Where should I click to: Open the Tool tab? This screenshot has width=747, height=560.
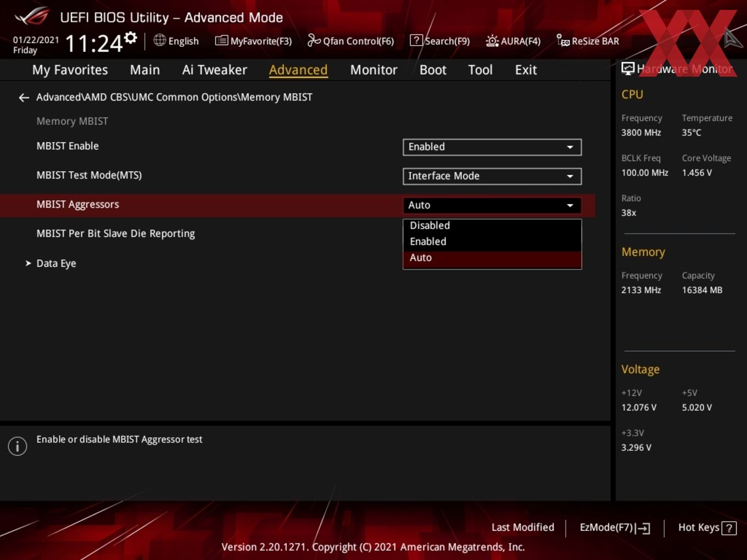click(x=480, y=70)
